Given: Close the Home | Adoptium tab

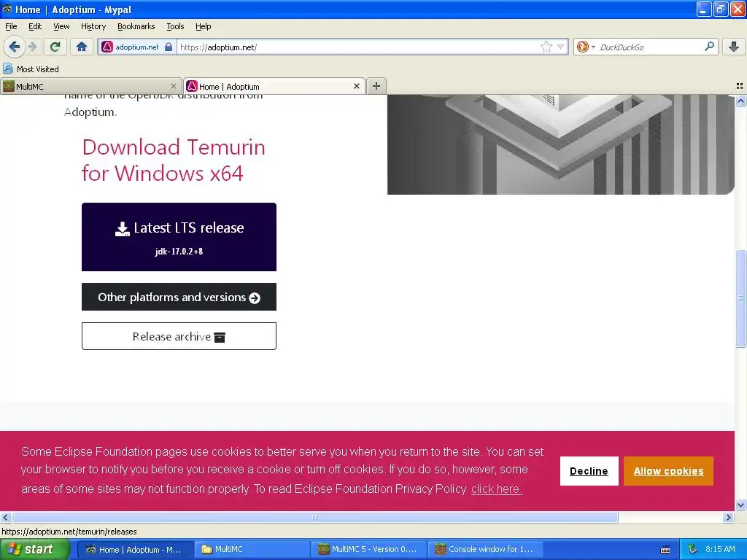Looking at the screenshot, I should click(356, 86).
